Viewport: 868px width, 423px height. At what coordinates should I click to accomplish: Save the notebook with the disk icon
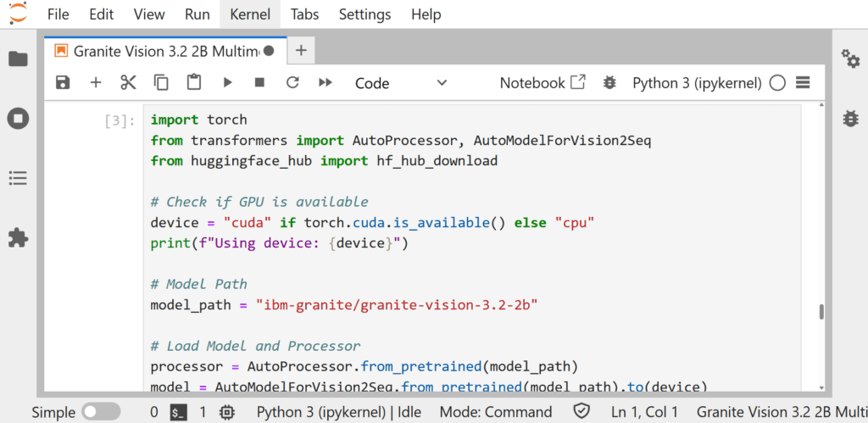[63, 83]
